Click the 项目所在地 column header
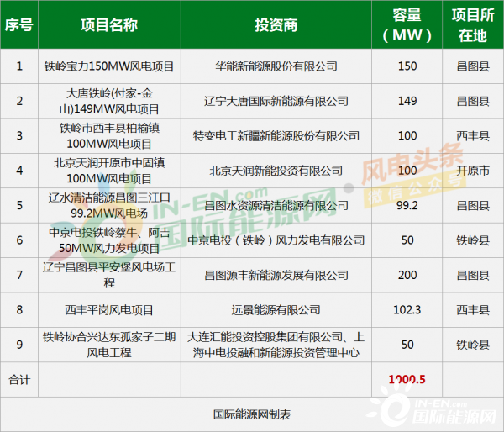This screenshot has height=432, width=504. (473, 25)
